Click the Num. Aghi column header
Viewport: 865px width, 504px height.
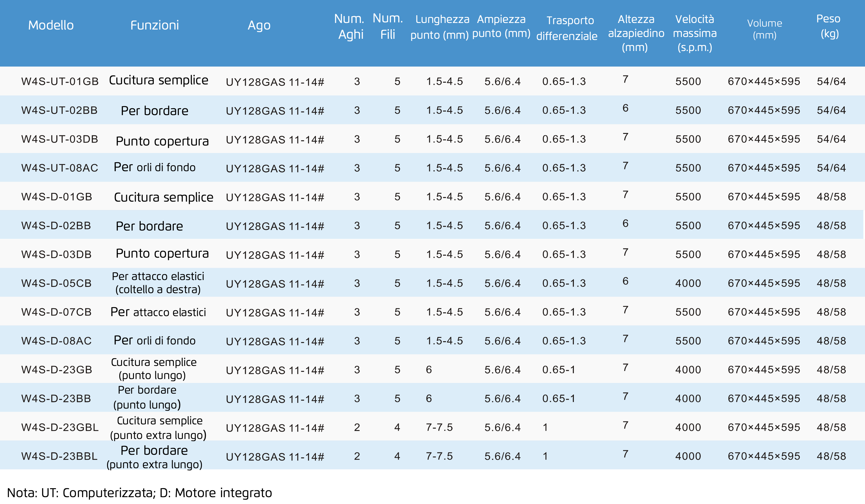pos(350,27)
